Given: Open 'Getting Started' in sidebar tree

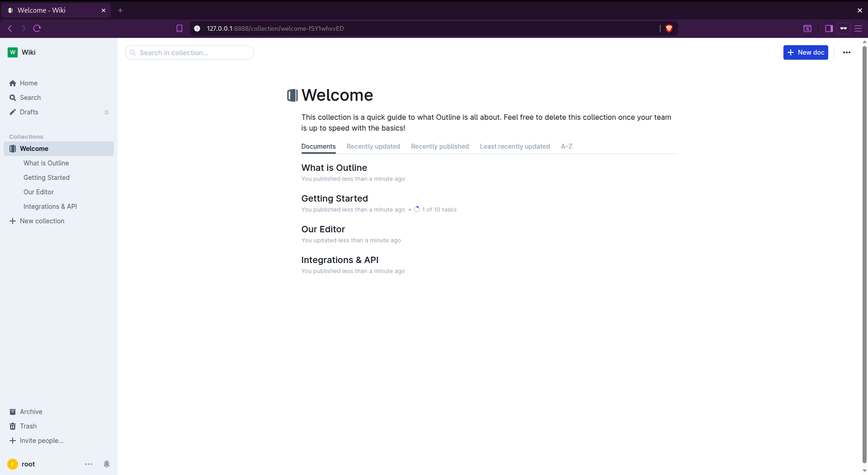Looking at the screenshot, I should [47, 178].
